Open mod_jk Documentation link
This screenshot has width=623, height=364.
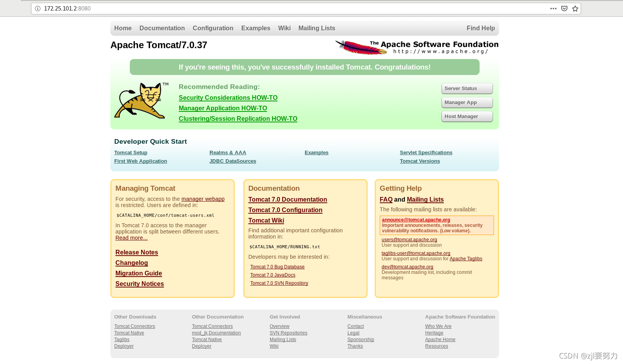point(216,333)
